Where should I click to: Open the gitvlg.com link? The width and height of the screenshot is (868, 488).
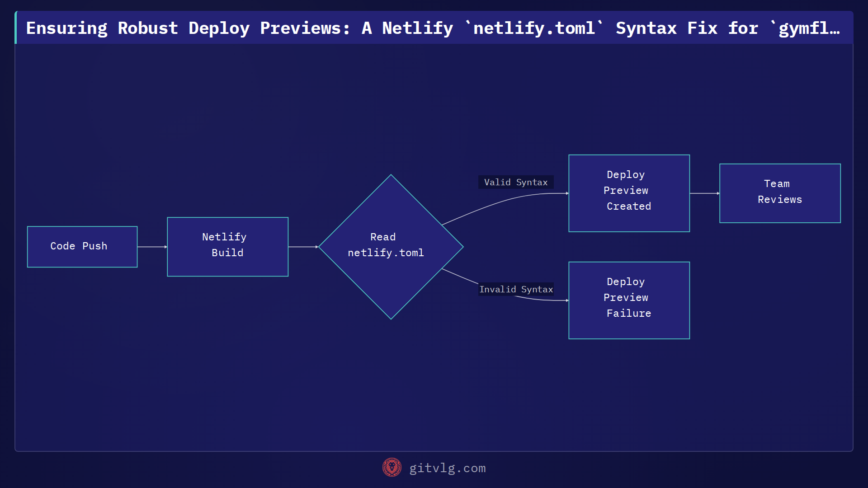(x=448, y=468)
